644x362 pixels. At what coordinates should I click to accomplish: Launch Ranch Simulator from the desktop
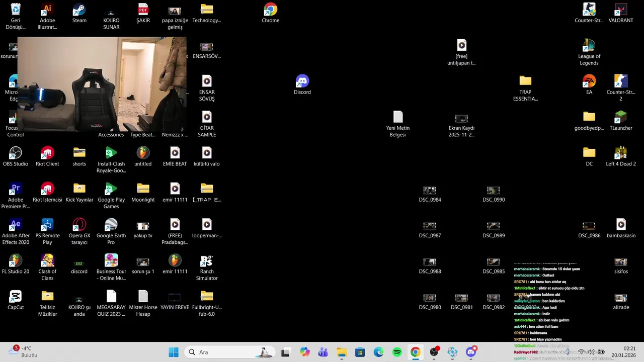(x=207, y=267)
